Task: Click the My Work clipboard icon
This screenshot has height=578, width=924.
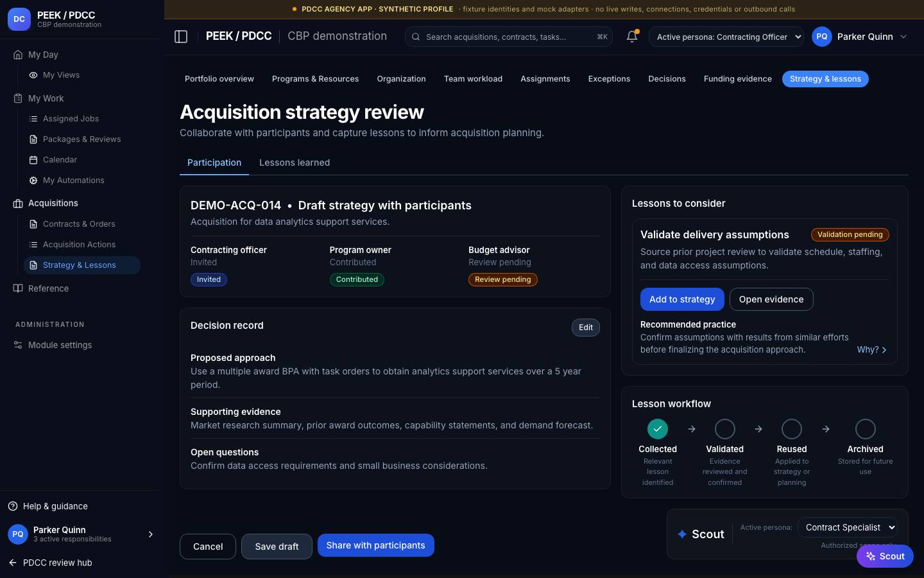Action: point(18,98)
